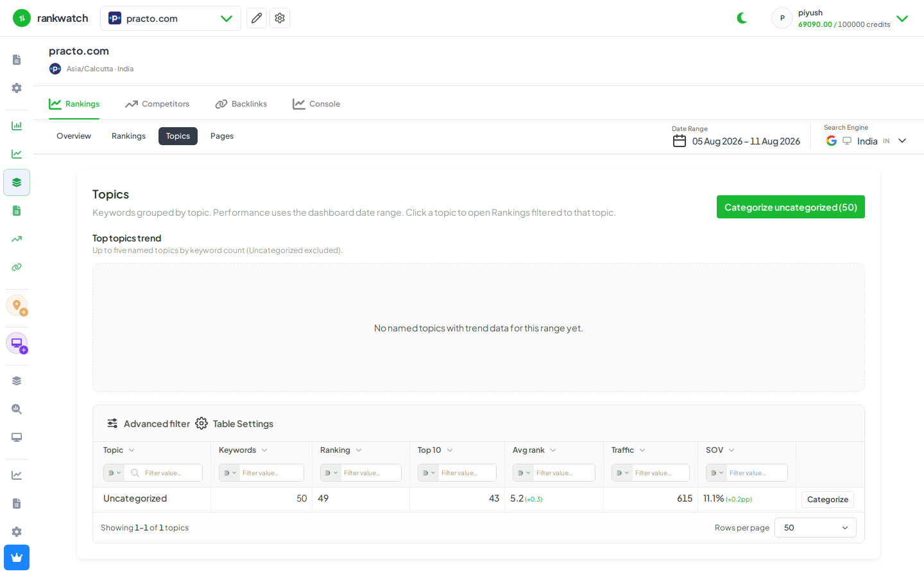Open the gray gear icon near sidebar bottom
The width and height of the screenshot is (924, 578).
(17, 532)
